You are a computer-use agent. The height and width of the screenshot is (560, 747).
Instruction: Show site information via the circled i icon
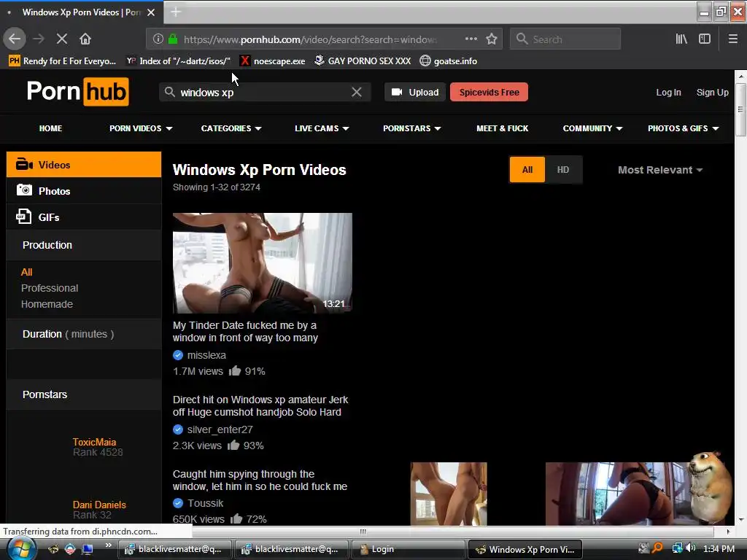point(158,39)
